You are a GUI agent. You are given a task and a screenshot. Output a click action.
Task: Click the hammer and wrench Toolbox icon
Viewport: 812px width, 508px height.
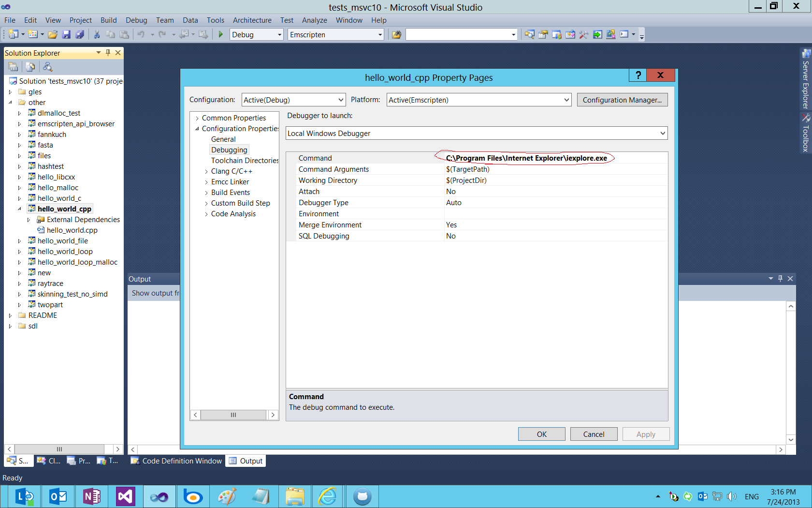(x=584, y=34)
